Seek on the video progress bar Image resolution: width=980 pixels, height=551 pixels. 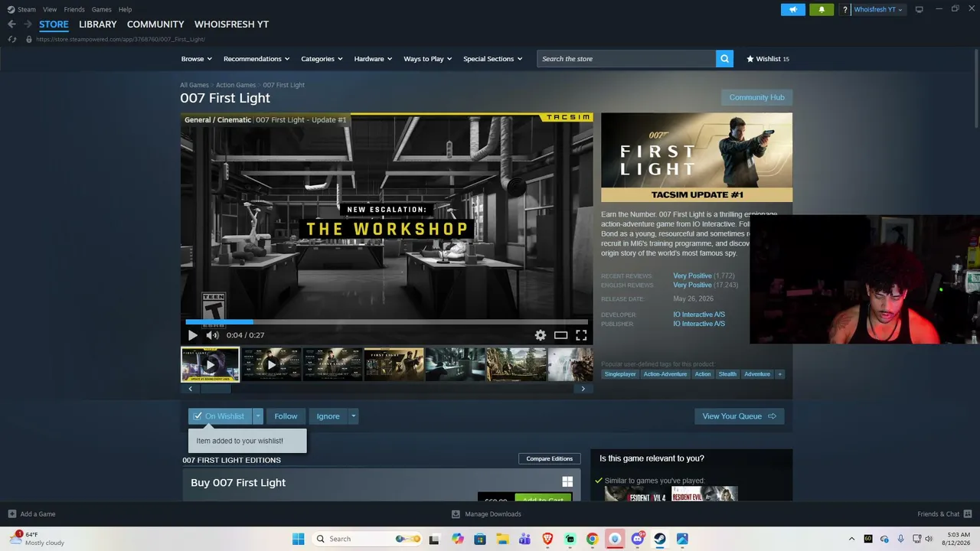click(x=387, y=322)
